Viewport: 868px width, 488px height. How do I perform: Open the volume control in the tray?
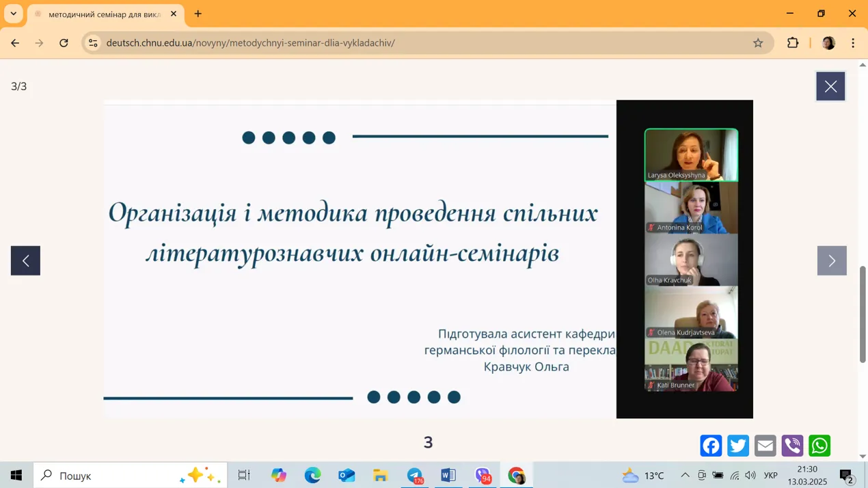click(750, 476)
